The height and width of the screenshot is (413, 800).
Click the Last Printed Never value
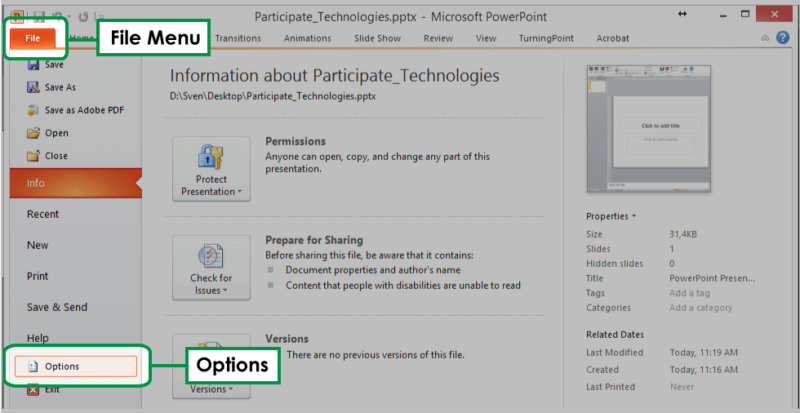(682, 387)
